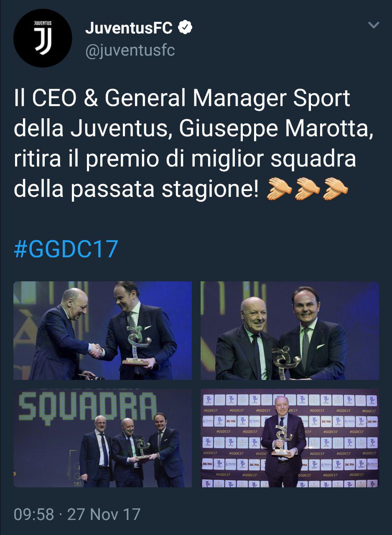Click the 27 Nov 17 date
392x535 pixels.
click(104, 514)
